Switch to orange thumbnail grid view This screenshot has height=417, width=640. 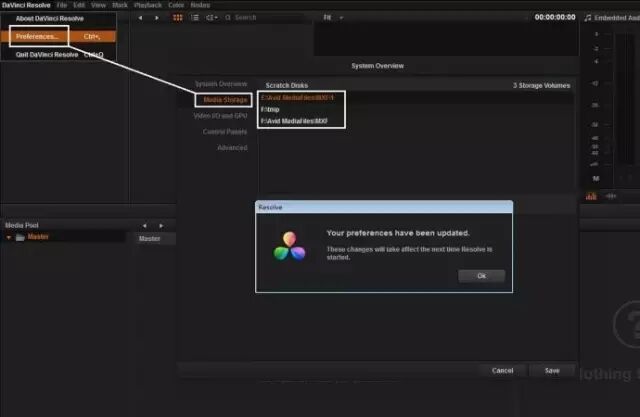pos(178,18)
